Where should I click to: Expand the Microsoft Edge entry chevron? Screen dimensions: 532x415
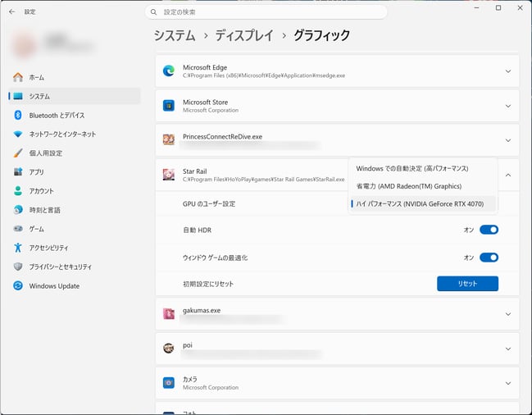pyautogui.click(x=508, y=71)
